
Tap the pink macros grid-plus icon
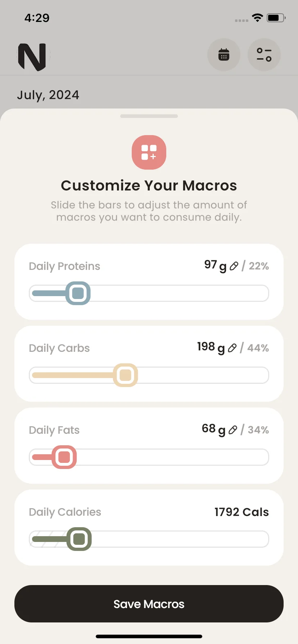pos(149,152)
